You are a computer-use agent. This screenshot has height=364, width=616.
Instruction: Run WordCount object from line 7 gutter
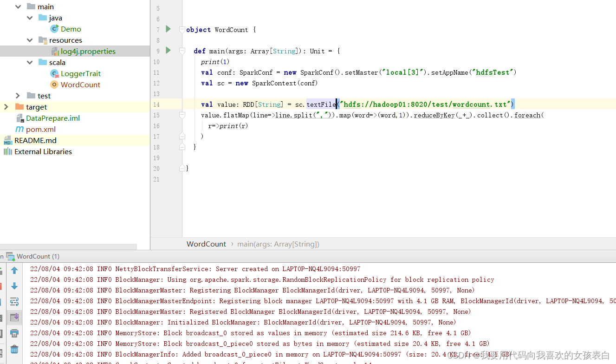pyautogui.click(x=168, y=29)
